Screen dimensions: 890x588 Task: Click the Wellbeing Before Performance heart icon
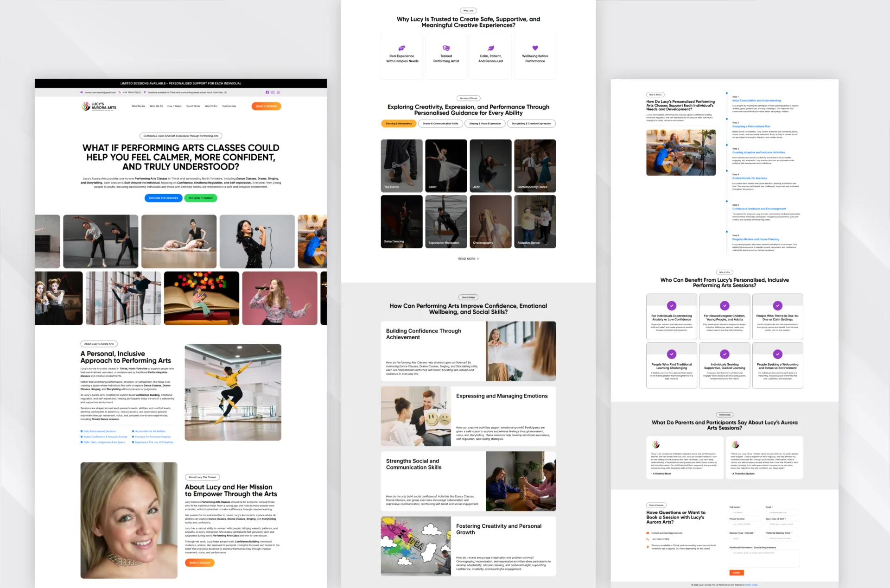tap(535, 48)
